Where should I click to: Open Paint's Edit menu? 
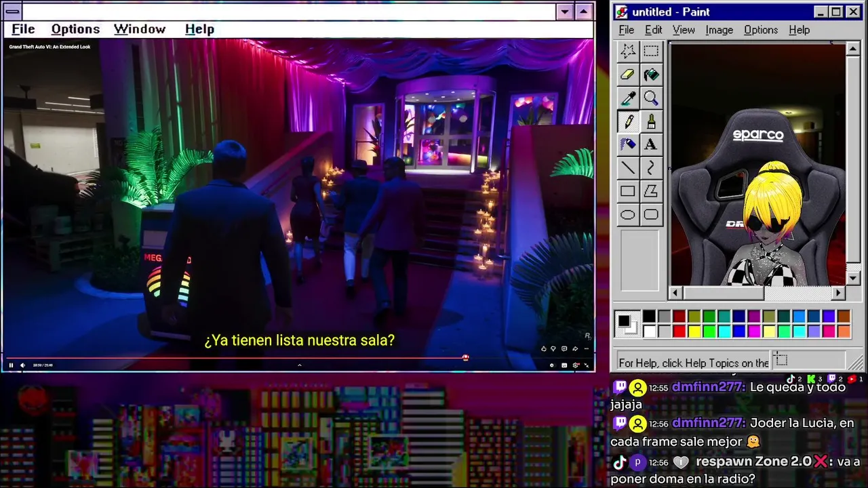coord(654,30)
